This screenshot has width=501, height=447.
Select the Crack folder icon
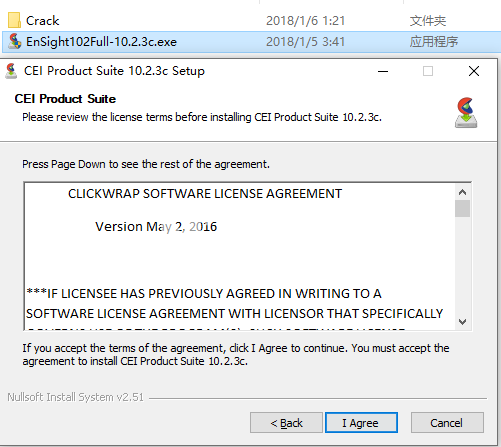point(14,20)
